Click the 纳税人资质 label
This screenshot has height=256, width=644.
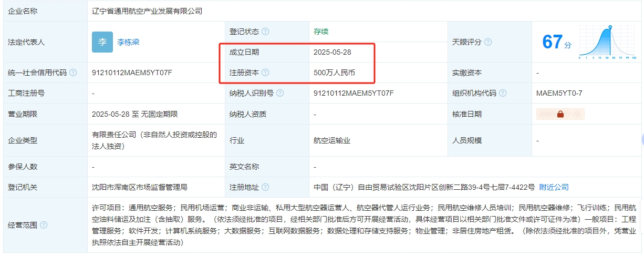click(248, 114)
